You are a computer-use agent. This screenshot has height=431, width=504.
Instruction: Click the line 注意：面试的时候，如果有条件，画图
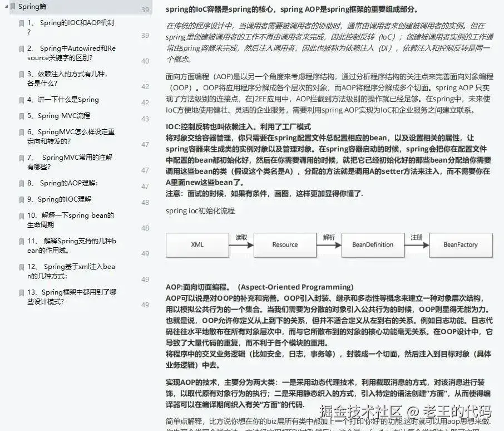[x=265, y=194]
